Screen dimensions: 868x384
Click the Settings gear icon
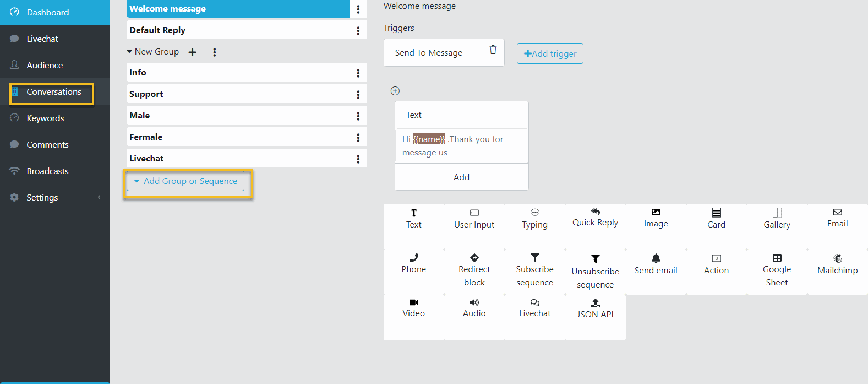14,197
